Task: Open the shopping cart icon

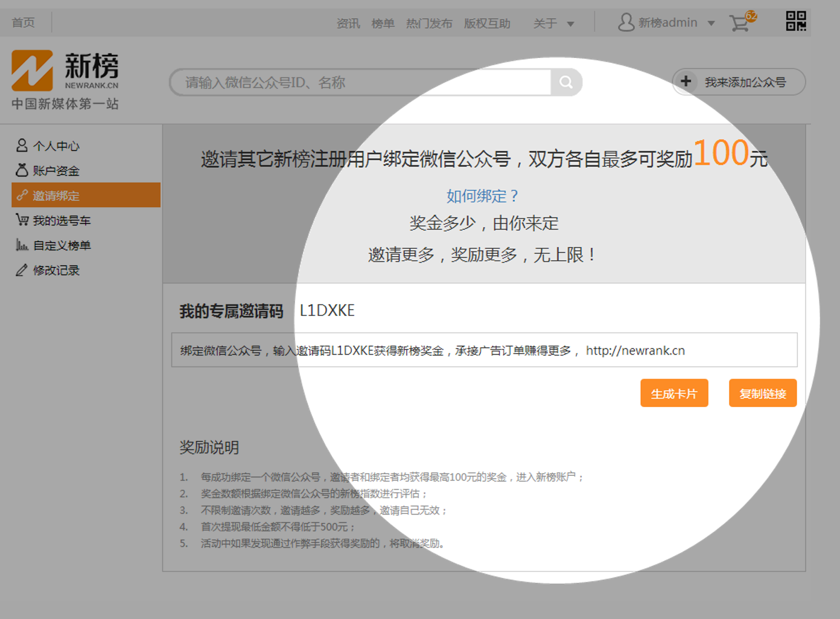Action: 739,23
